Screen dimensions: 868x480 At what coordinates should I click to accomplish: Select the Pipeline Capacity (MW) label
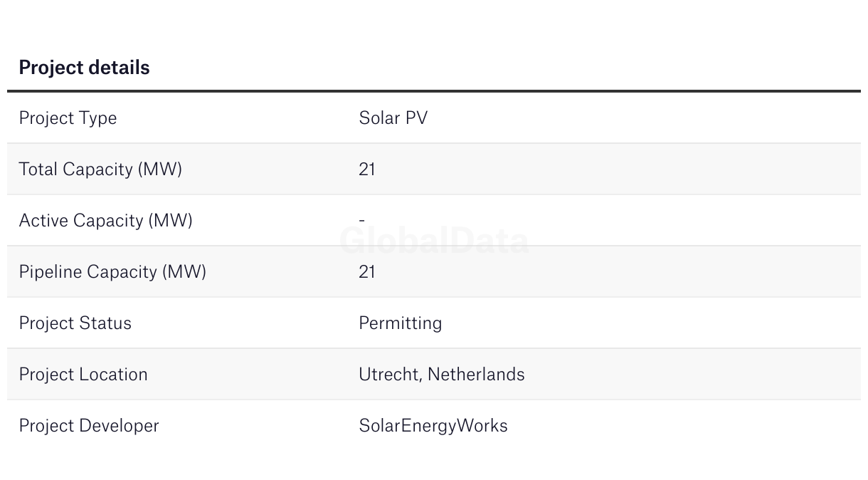(x=112, y=272)
